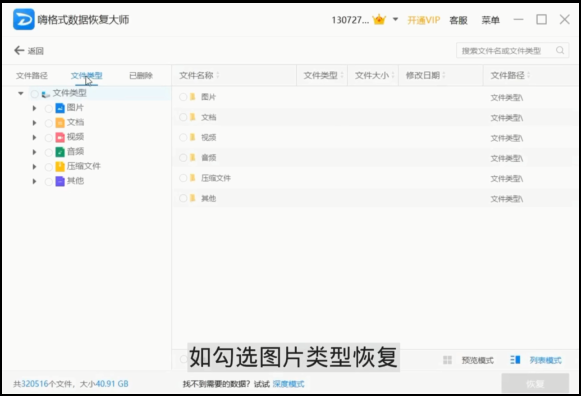Select radio for 其他 row in list
The image size is (581, 396).
click(x=183, y=198)
